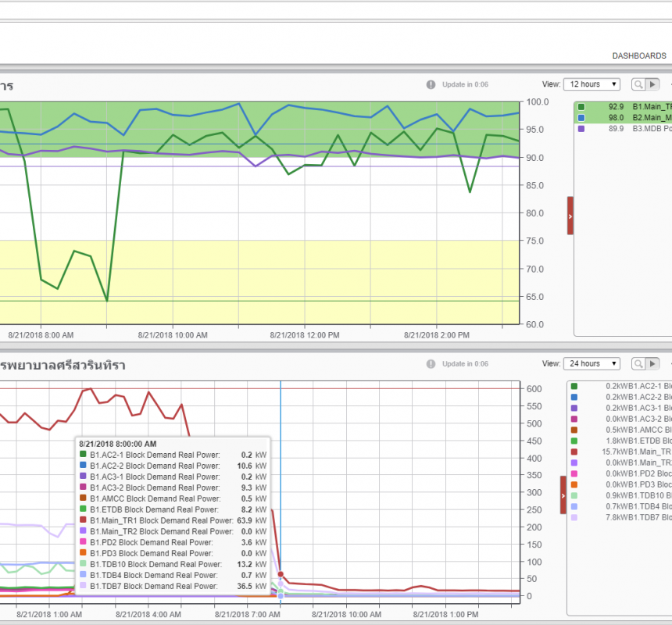Collapse the bottom chart legend using red arrow
Viewport: 672px width, 625px height.
point(563,495)
